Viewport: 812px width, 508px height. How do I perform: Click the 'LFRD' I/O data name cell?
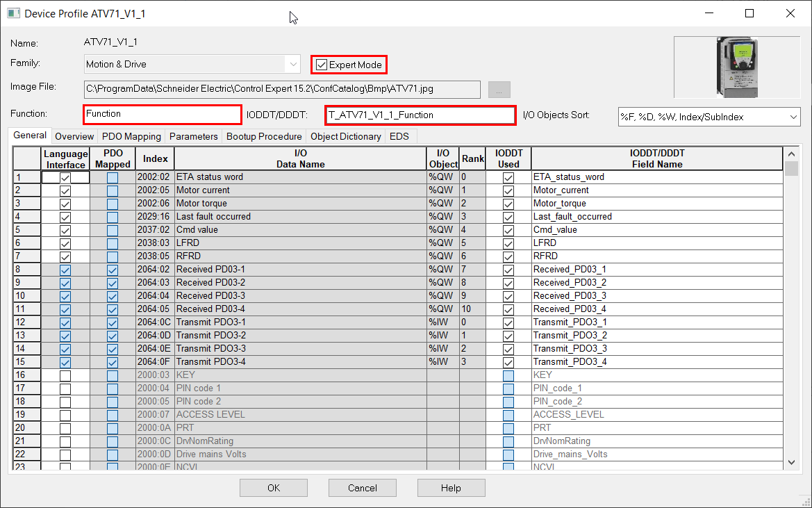[x=300, y=243]
